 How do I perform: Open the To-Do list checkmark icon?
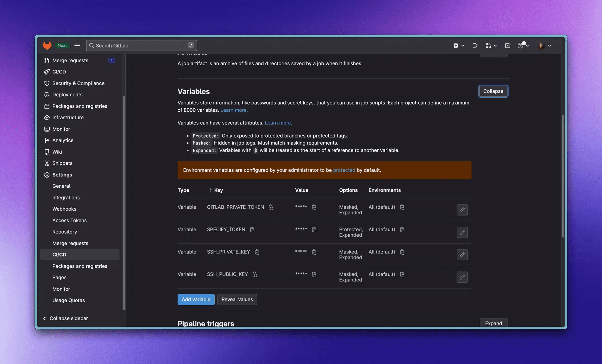[x=507, y=46]
